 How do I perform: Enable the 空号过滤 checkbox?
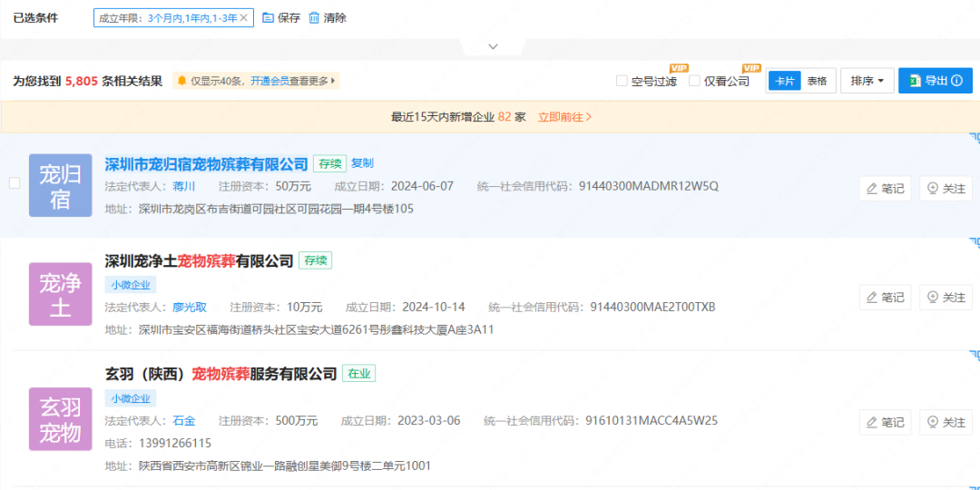[622, 81]
